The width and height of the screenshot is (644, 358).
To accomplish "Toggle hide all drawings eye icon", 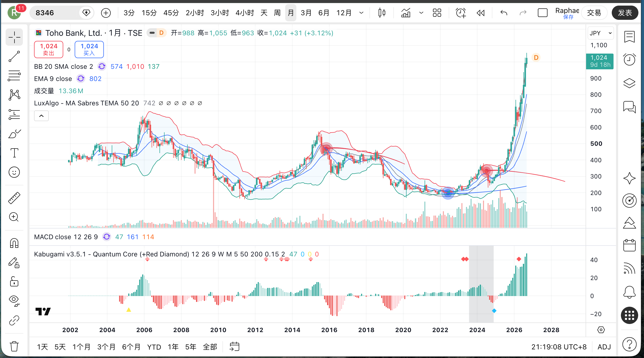I will [14, 301].
